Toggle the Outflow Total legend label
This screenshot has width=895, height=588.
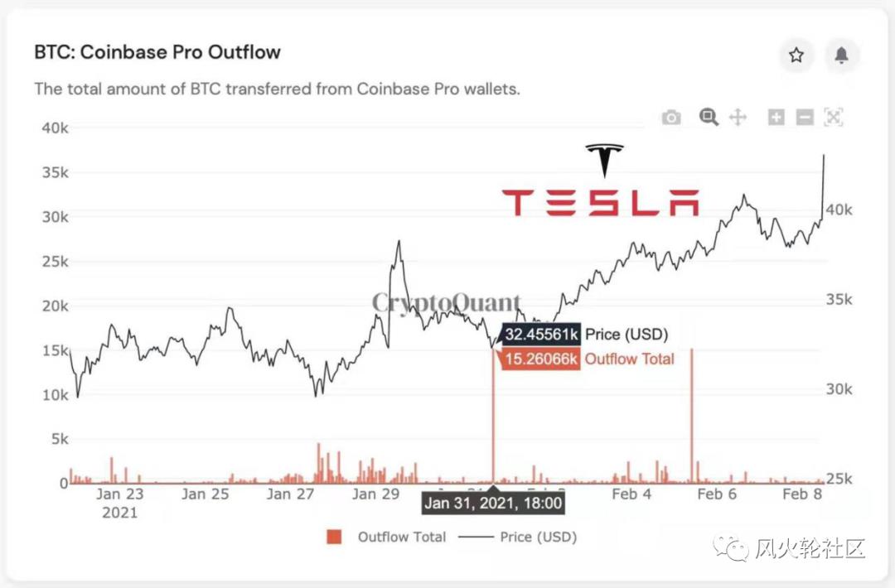pos(401,537)
